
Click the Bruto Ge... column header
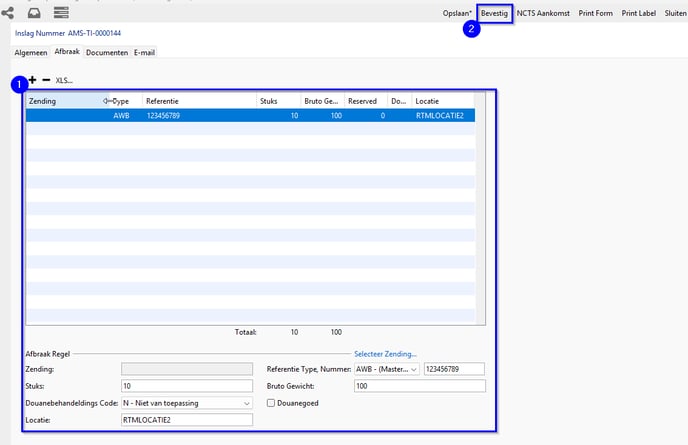322,101
